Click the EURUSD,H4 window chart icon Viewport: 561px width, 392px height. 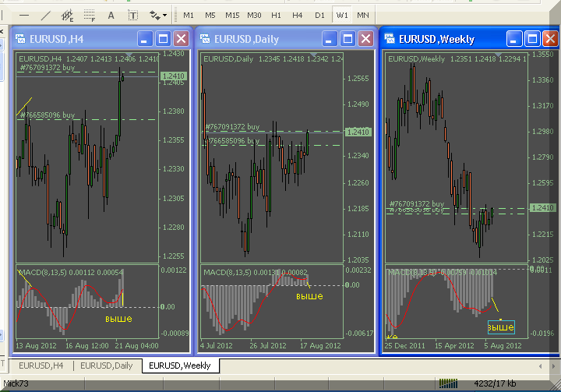[x=20, y=38]
